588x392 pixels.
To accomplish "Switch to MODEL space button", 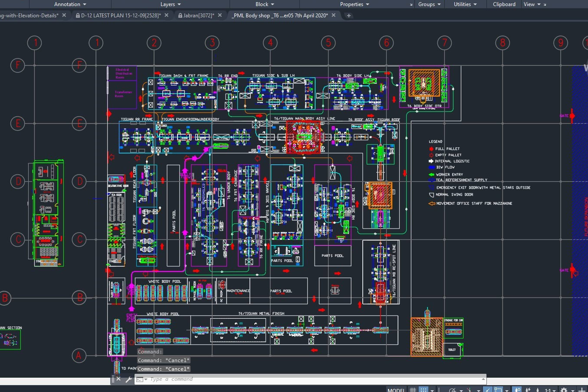I will 396,390.
